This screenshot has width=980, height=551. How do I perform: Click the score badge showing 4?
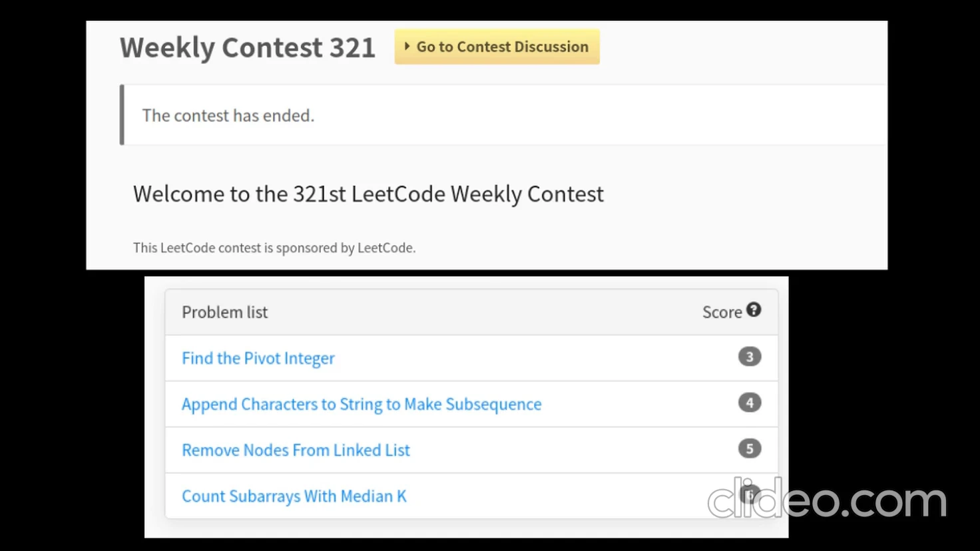coord(750,403)
